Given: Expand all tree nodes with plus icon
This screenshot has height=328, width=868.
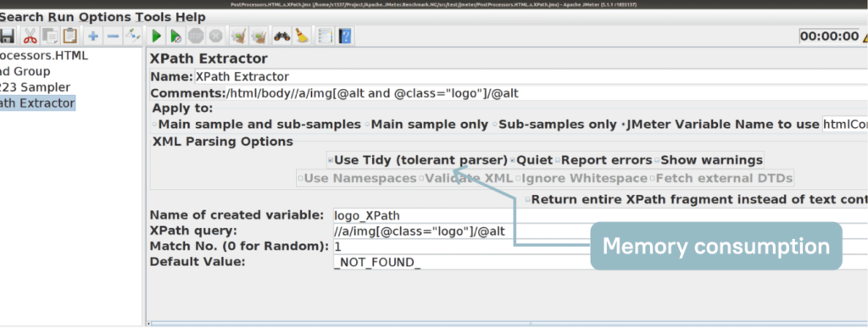Looking at the screenshot, I should point(93,36).
